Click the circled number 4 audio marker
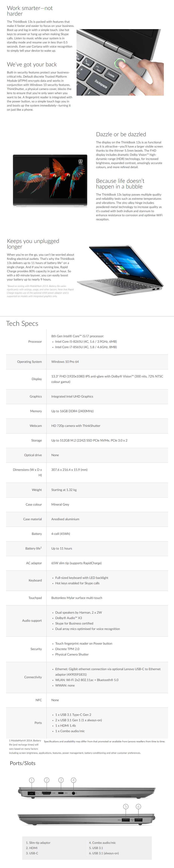The height and width of the screenshot is (868, 174). tap(74, 780)
